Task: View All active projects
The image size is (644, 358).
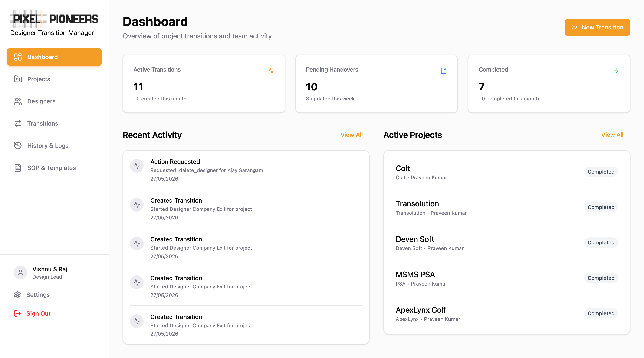Action: [612, 135]
